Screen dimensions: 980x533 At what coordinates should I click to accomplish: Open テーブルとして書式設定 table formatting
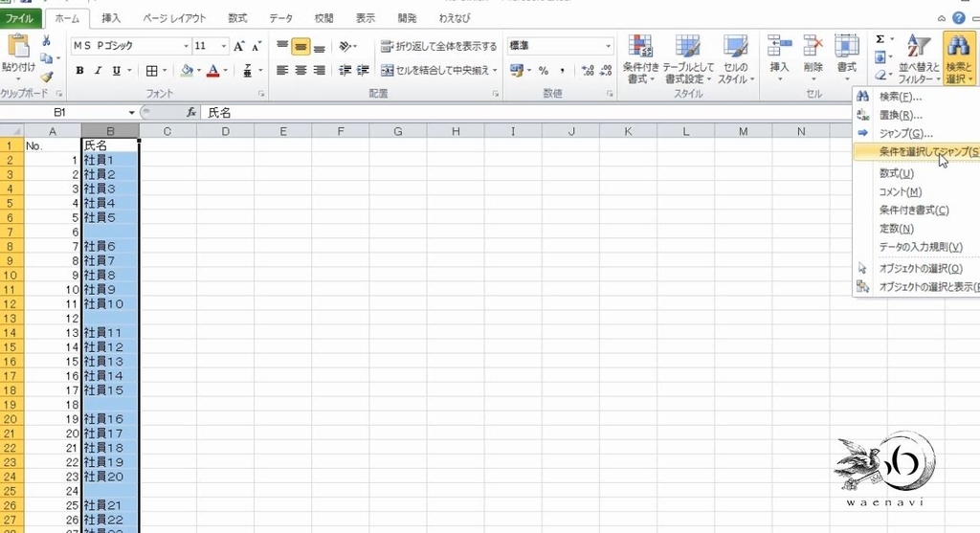click(688, 60)
